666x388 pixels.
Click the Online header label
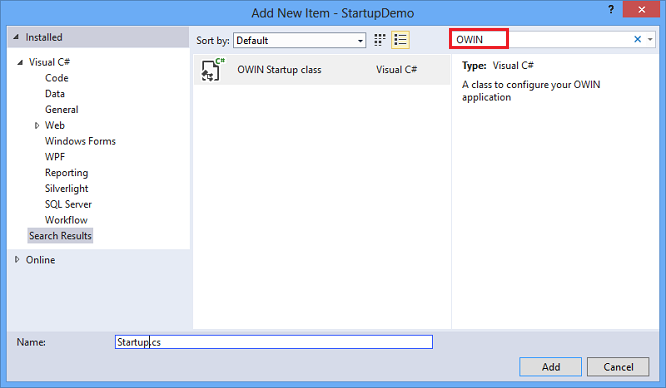pyautogui.click(x=40, y=260)
